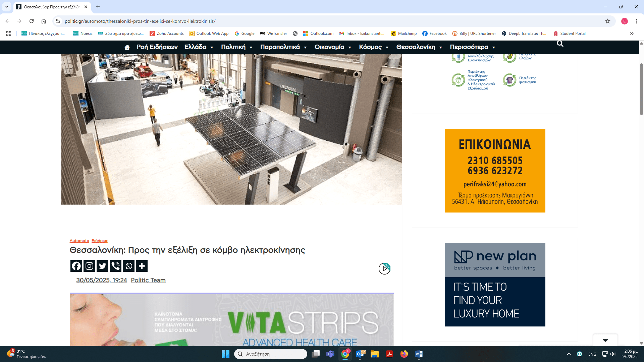Open Ροή Ειδήσεων menu item
This screenshot has width=644, height=362.
tap(157, 47)
